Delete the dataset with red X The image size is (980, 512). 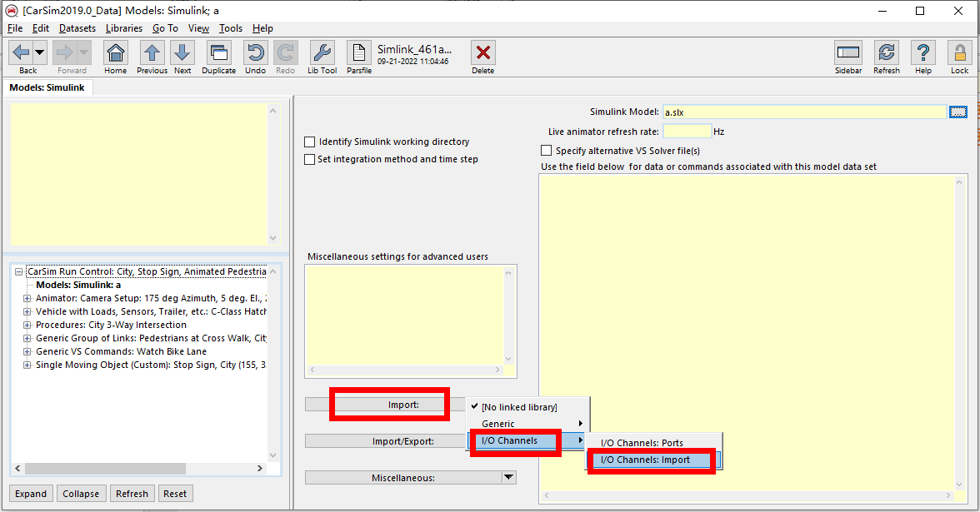[483, 52]
